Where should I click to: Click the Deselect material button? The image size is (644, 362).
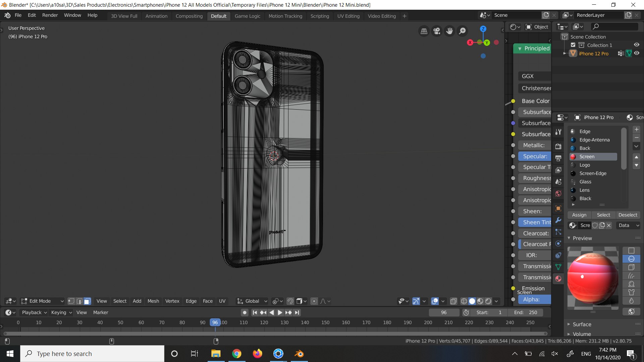[x=628, y=215]
